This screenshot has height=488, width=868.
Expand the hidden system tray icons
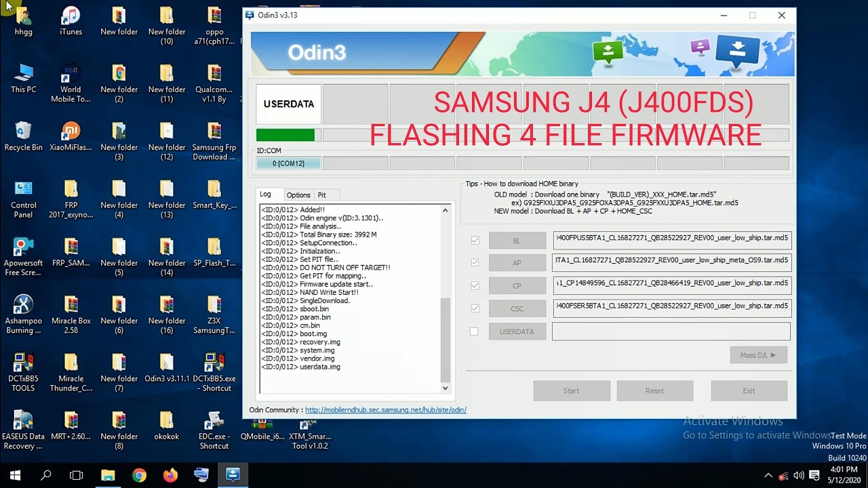point(768,475)
